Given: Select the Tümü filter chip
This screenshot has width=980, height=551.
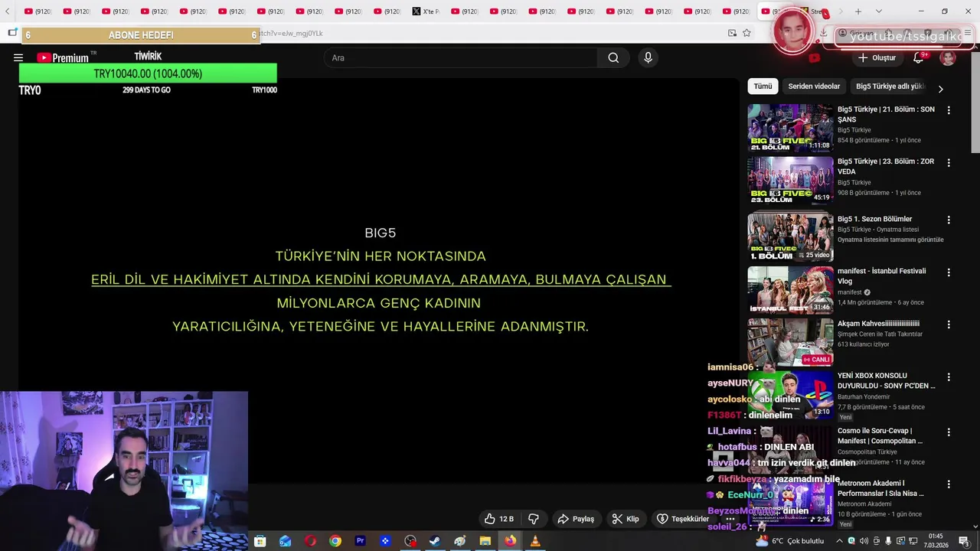Looking at the screenshot, I should pos(763,86).
